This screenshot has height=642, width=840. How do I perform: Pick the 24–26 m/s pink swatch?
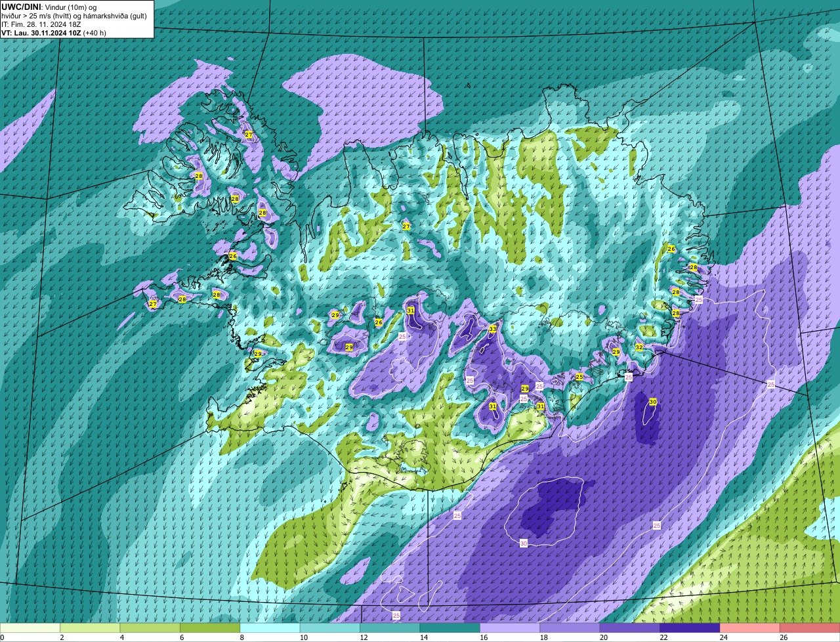point(751,628)
